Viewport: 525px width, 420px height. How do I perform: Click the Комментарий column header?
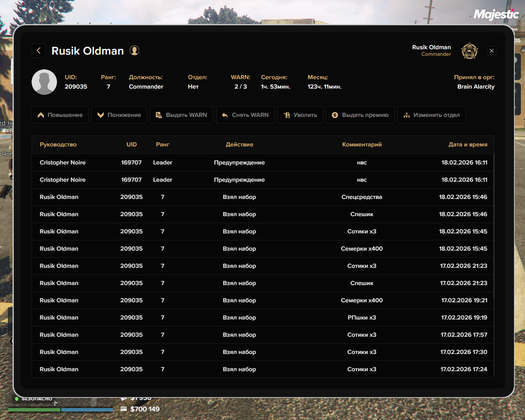click(362, 144)
